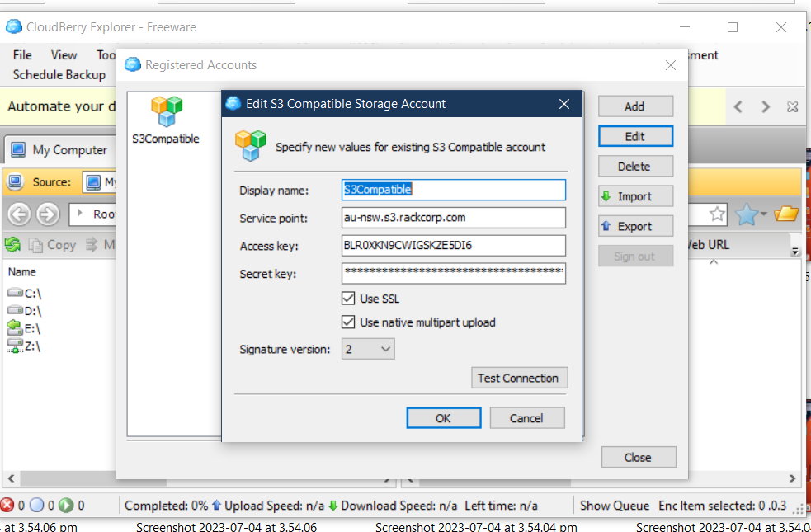Click the red failed-count status icon

[7, 505]
